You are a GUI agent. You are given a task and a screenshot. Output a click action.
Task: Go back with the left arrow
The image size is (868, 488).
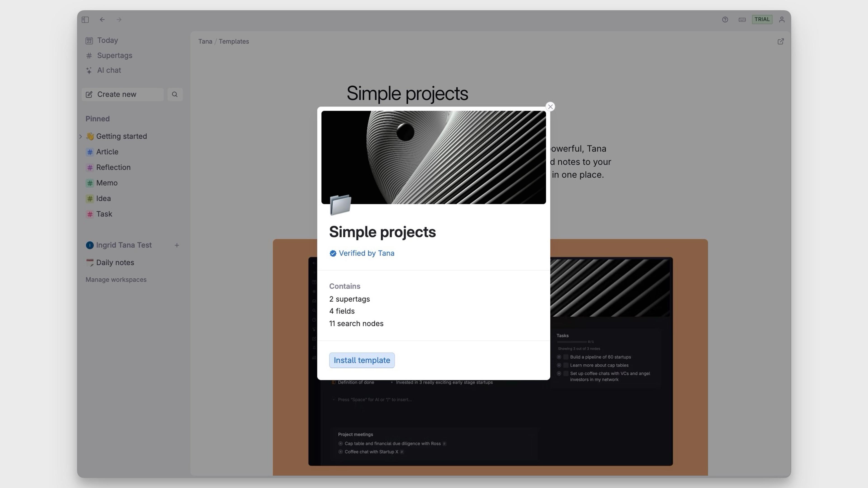[102, 19]
